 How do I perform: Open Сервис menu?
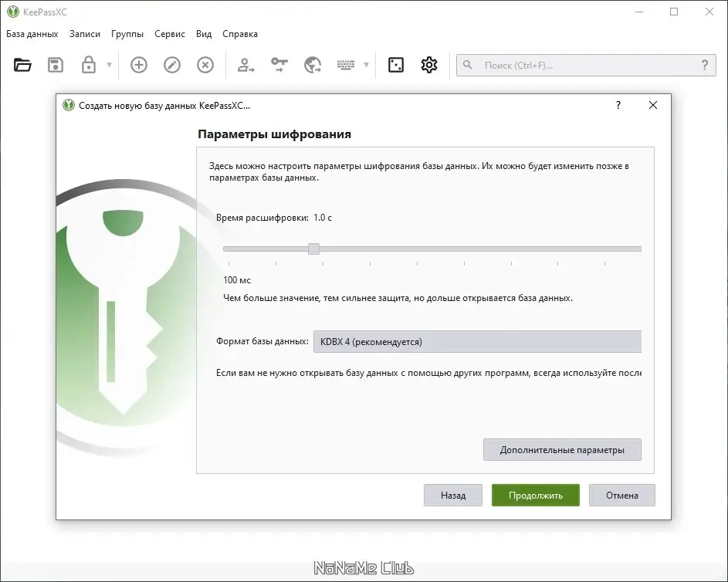click(x=170, y=34)
